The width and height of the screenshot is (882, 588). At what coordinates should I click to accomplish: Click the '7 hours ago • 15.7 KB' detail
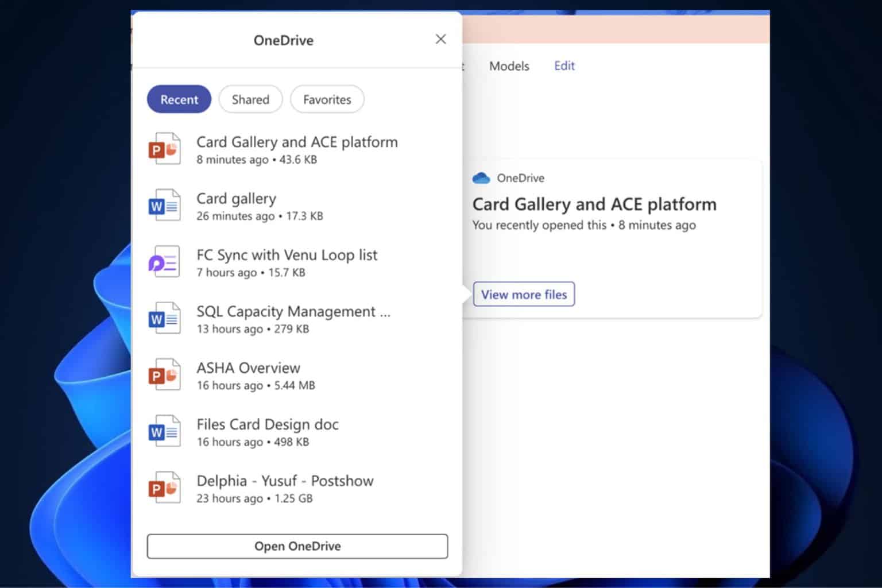pos(251,272)
